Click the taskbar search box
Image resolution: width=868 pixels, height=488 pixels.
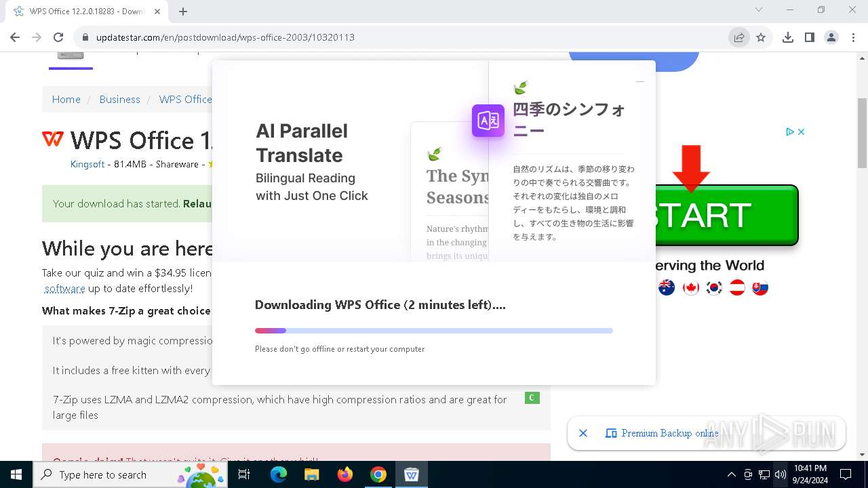(130, 474)
